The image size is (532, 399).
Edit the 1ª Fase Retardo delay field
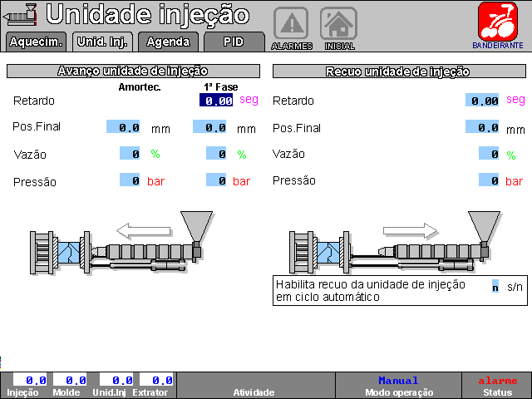coord(216,101)
